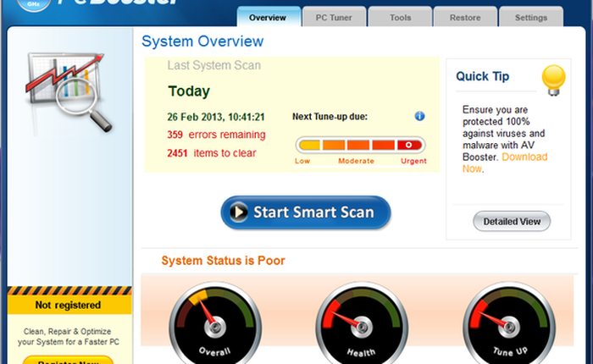Click the 359 errors remaining text
Image resolution: width=593 pixels, height=364 pixels.
coord(216,135)
